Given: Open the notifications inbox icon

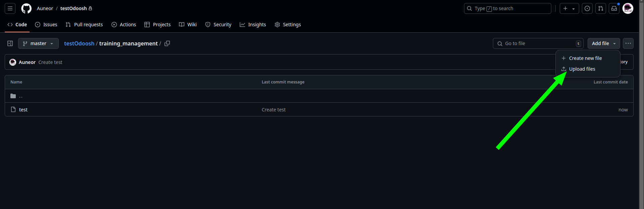Looking at the screenshot, I should 614,8.
